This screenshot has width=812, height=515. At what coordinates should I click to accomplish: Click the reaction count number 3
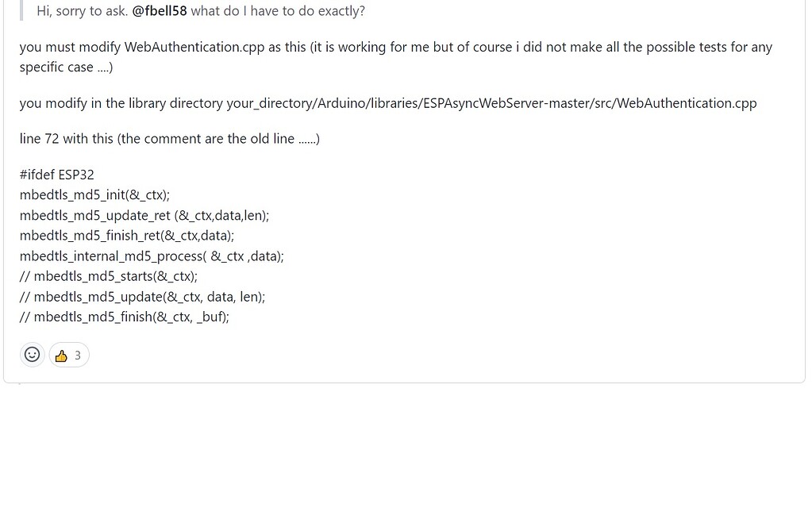pos(78,356)
